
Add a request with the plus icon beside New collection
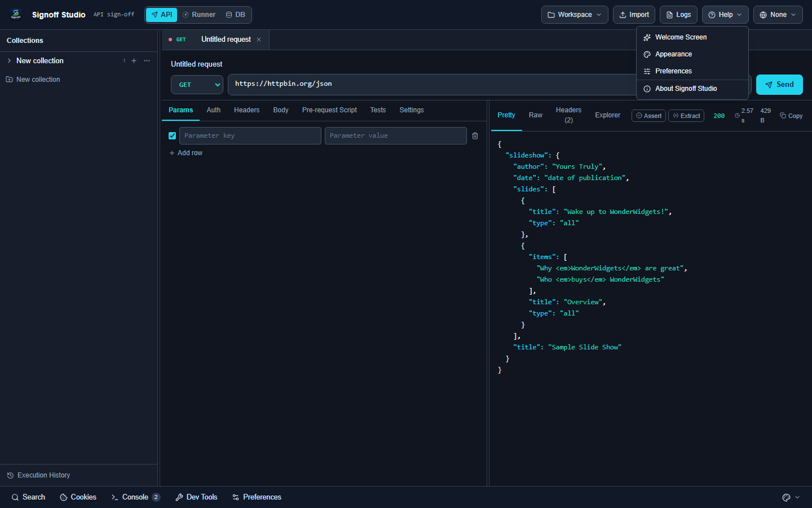(134, 61)
